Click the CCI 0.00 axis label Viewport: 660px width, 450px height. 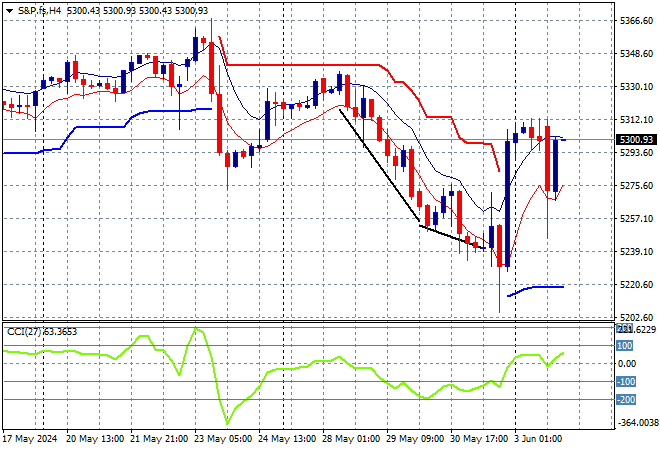[627, 364]
